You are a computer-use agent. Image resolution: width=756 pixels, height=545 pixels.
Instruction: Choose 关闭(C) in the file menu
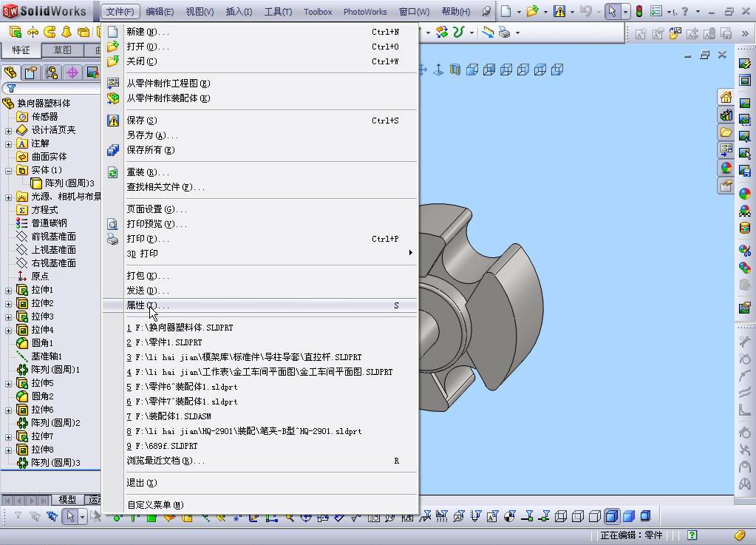click(x=260, y=61)
